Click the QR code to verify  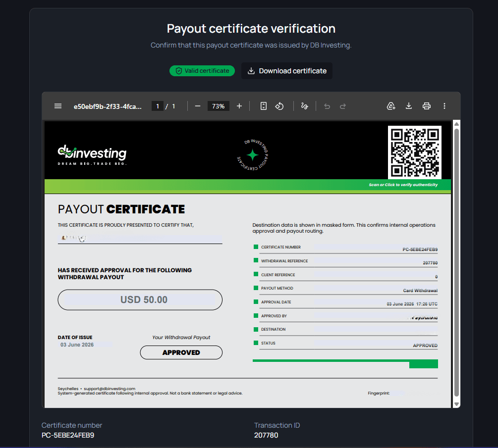[414, 152]
